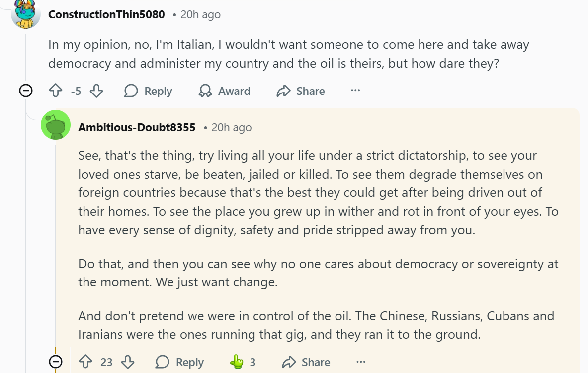
Task: Open ConstructionThin5080 username link
Action: pyautogui.click(x=106, y=14)
